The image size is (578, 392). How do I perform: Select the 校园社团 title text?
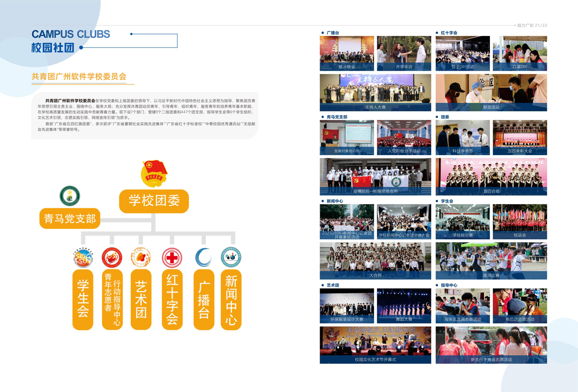(53, 47)
